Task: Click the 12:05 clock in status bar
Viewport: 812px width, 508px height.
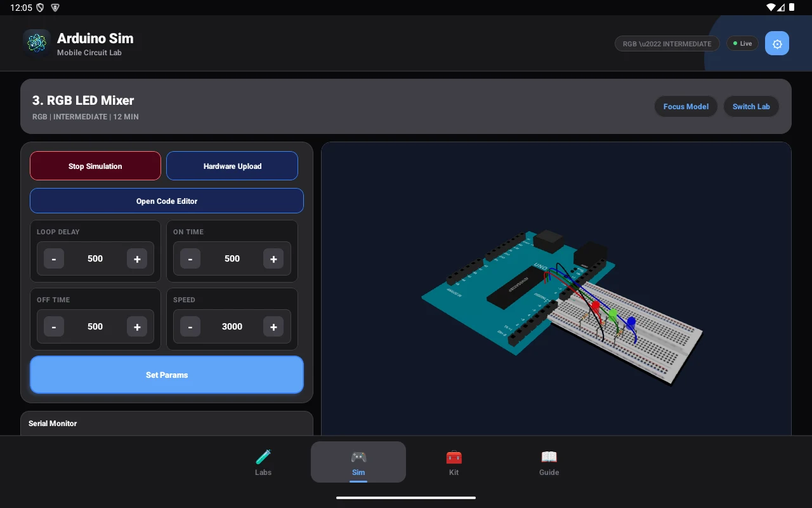Action: pyautogui.click(x=21, y=8)
